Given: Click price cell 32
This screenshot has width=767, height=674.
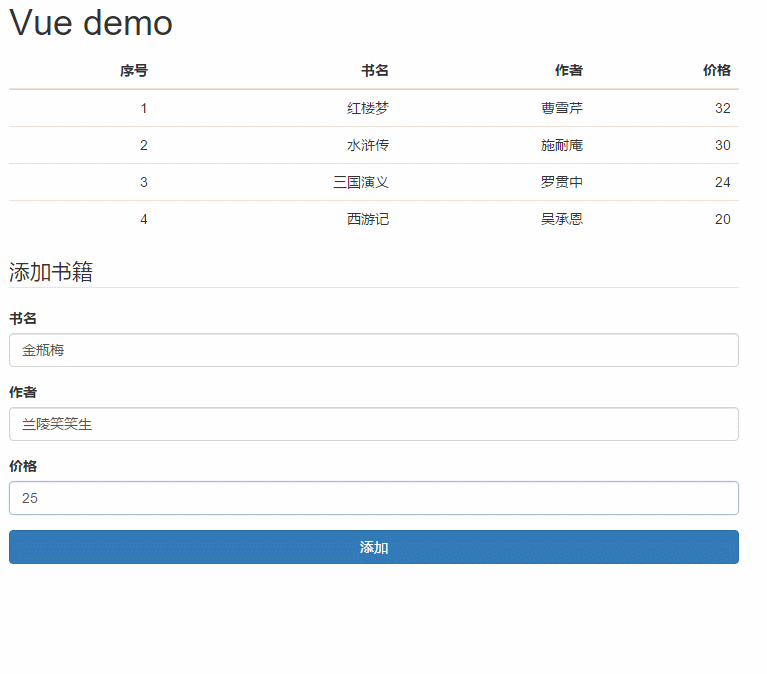Looking at the screenshot, I should pyautogui.click(x=722, y=108).
